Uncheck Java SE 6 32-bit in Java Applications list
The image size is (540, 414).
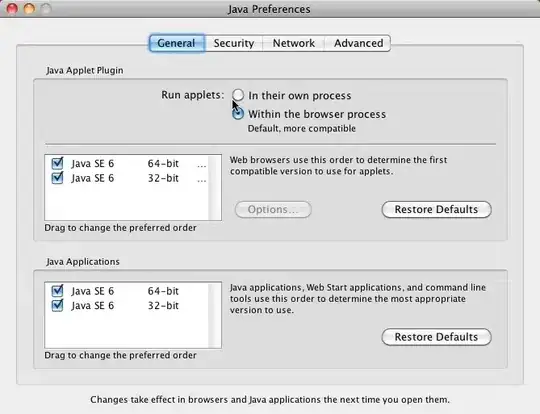point(57,305)
